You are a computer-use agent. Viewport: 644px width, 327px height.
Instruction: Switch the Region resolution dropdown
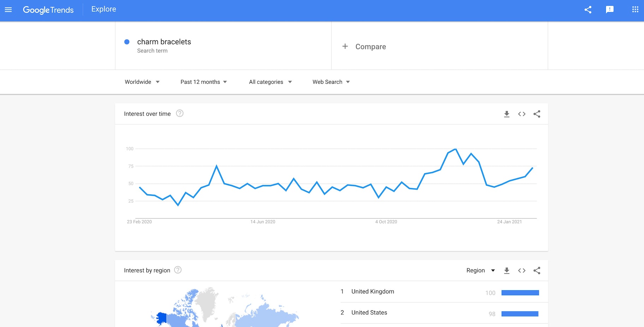pos(481,270)
